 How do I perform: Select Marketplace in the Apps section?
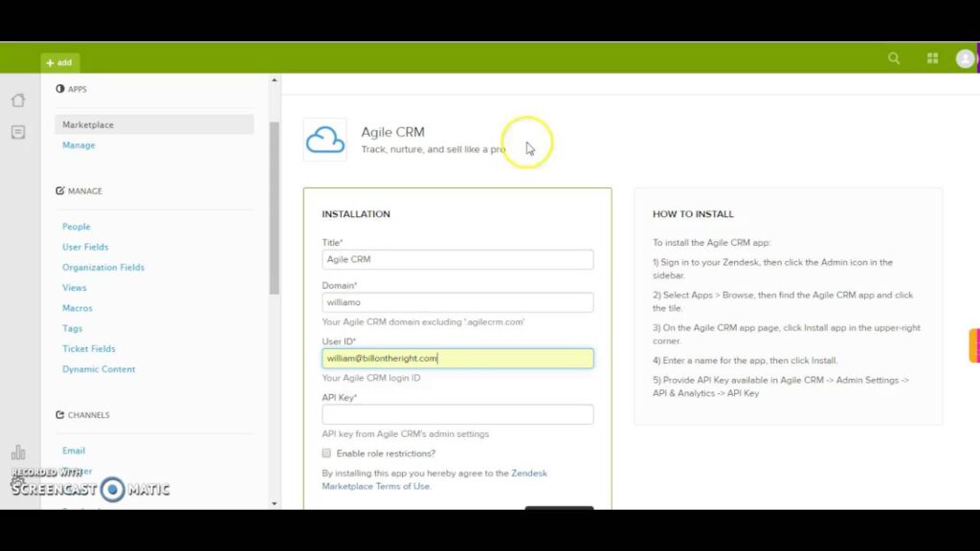[154, 124]
